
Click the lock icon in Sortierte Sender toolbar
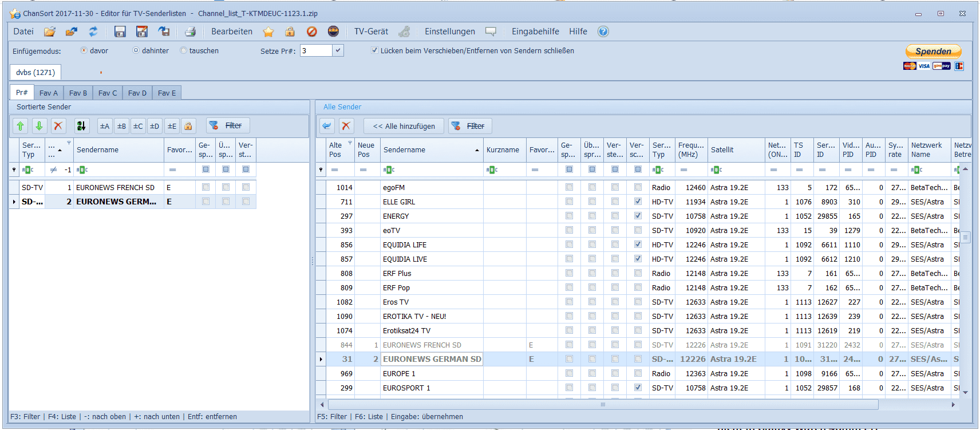point(188,126)
